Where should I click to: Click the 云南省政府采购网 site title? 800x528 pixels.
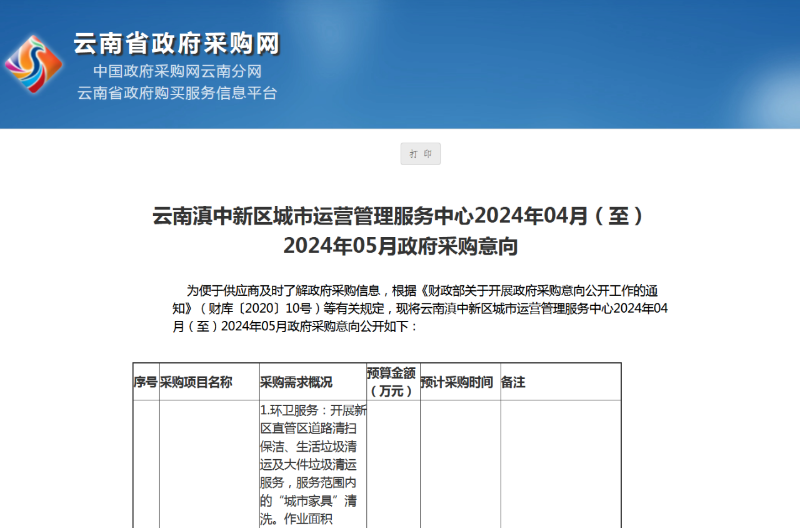pos(177,43)
